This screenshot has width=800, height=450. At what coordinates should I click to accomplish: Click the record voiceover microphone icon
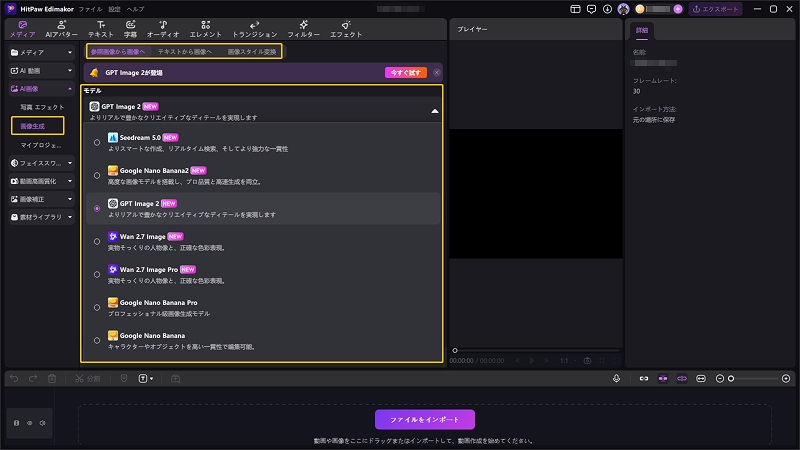point(616,379)
